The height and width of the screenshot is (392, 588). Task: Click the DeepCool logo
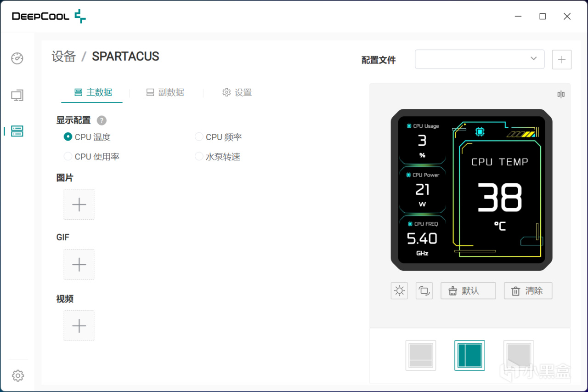49,16
